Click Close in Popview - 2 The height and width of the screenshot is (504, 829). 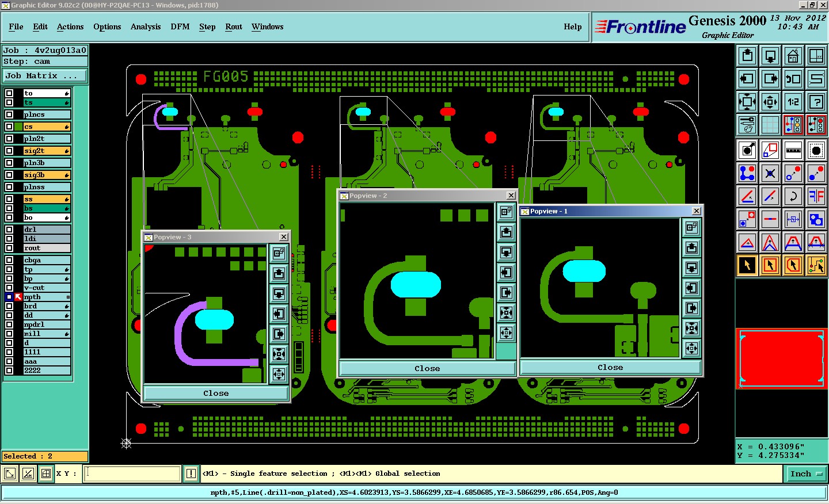click(427, 368)
